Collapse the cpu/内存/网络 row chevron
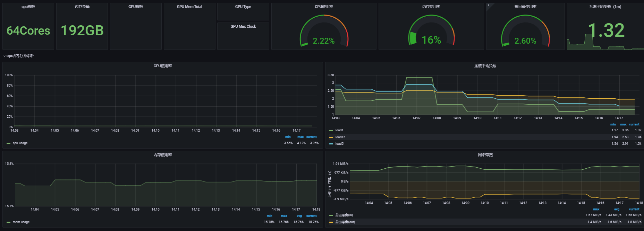644x231 pixels. click(x=5, y=56)
